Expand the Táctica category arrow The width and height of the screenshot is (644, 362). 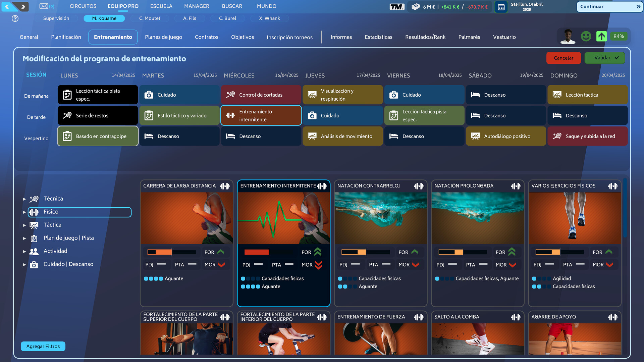coord(24,225)
